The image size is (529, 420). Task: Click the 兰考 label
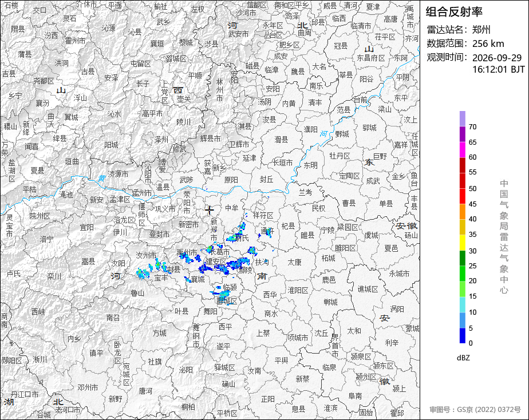point(305,192)
